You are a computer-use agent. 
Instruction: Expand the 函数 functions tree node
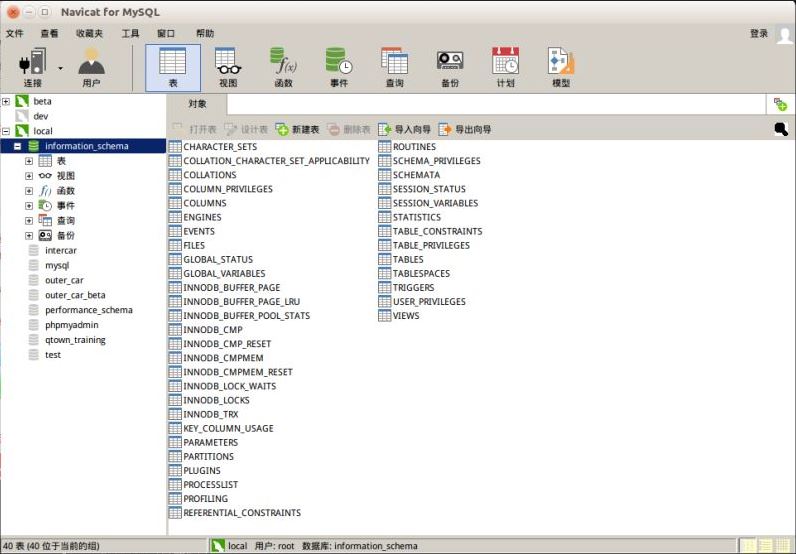pos(29,191)
